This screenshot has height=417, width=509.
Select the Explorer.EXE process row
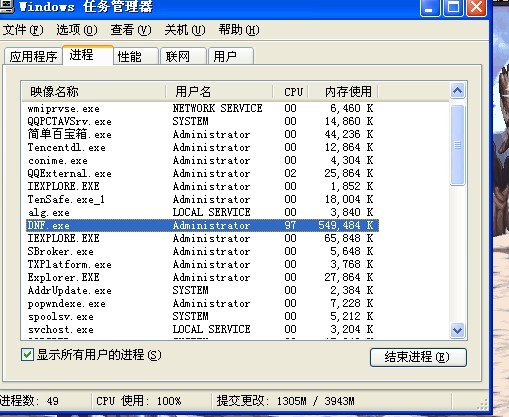(x=202, y=277)
